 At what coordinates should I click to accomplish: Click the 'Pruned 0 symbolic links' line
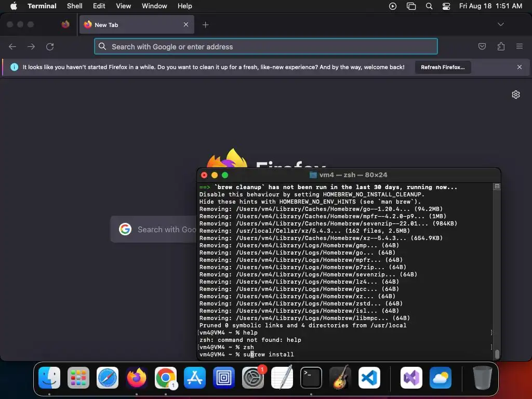(x=303, y=325)
